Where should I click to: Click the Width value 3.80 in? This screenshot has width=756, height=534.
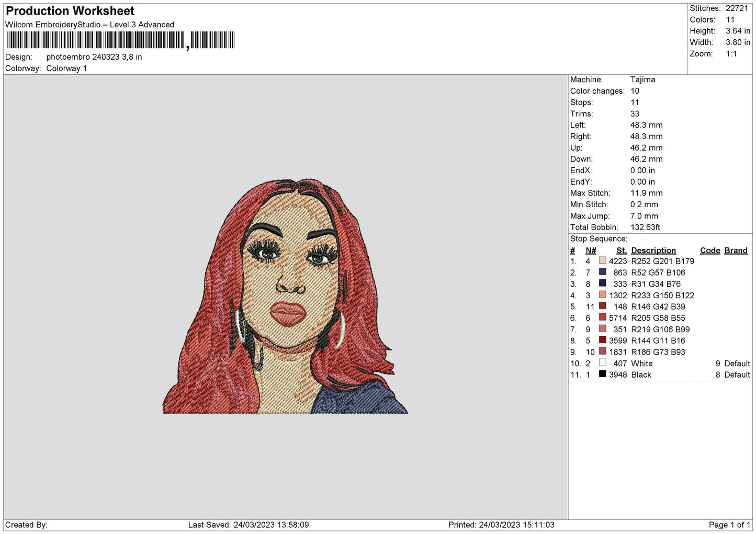738,42
